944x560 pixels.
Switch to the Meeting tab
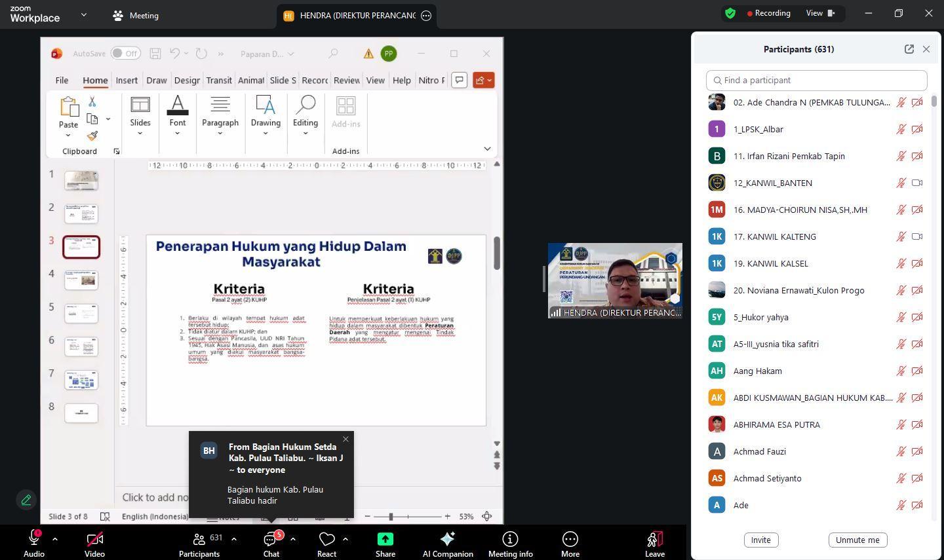tap(136, 16)
